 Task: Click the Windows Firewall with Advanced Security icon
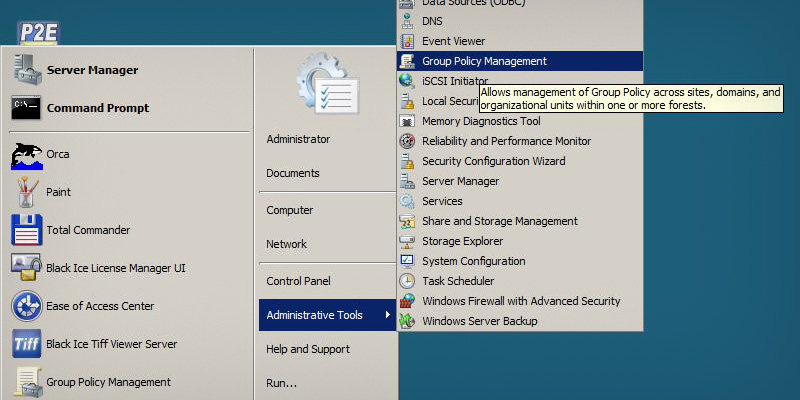[407, 301]
